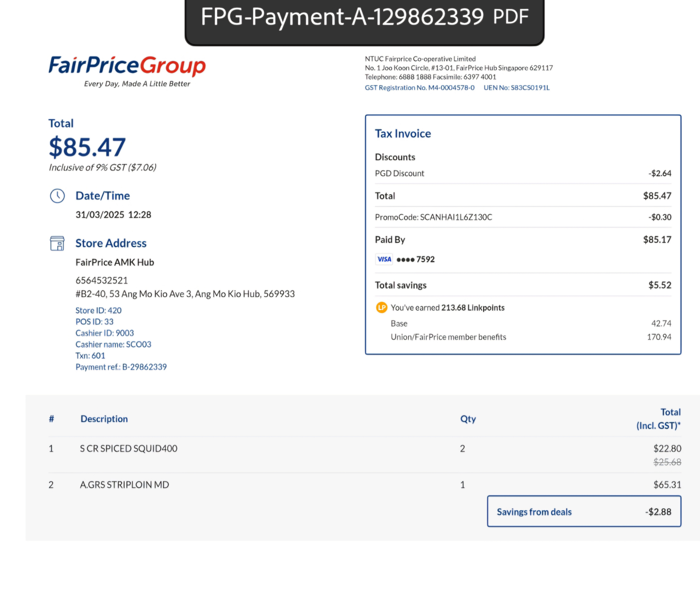Click the promo code amount -$0.30
The width and height of the screenshot is (700, 606).
pyautogui.click(x=660, y=217)
